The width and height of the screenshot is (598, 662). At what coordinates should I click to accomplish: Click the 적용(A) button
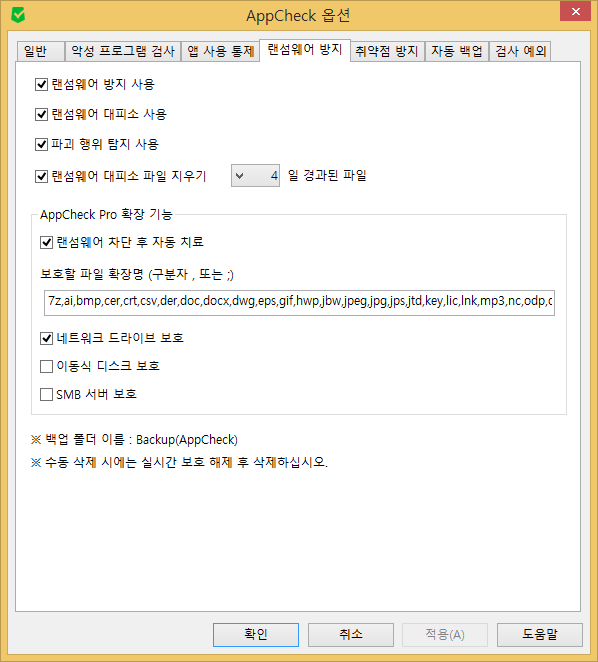click(445, 635)
